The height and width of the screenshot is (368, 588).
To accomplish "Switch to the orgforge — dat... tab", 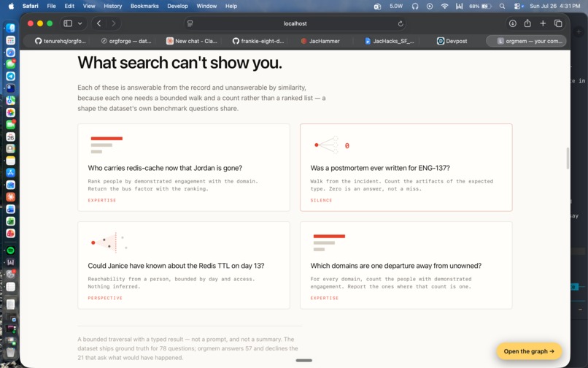I will pyautogui.click(x=126, y=41).
